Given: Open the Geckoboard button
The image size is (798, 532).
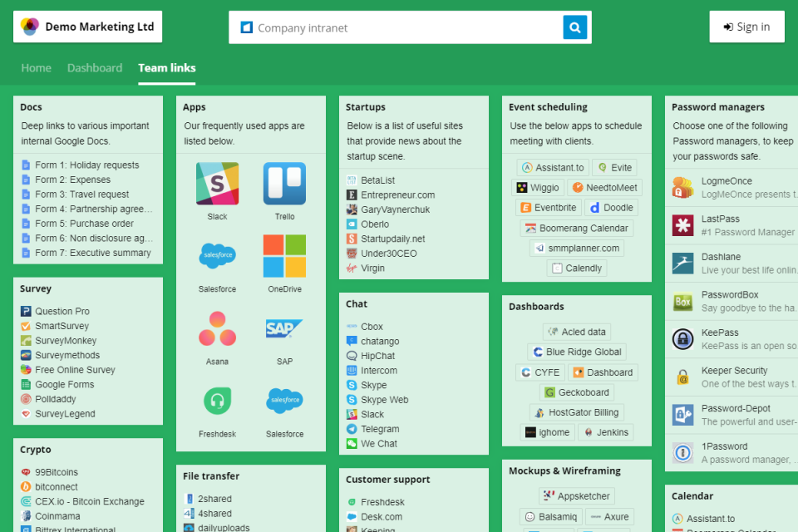Looking at the screenshot, I should 577,392.
